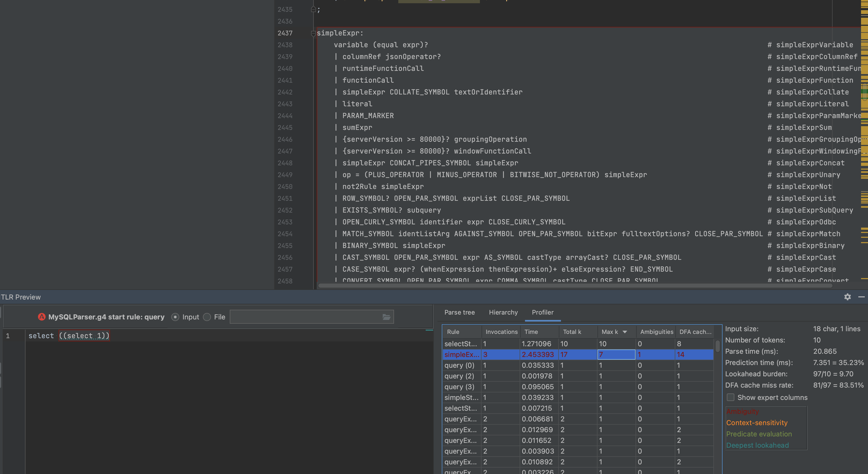Click the runtimeFunctionCall alternative
Screen dimensions: 868x474
click(x=383, y=68)
